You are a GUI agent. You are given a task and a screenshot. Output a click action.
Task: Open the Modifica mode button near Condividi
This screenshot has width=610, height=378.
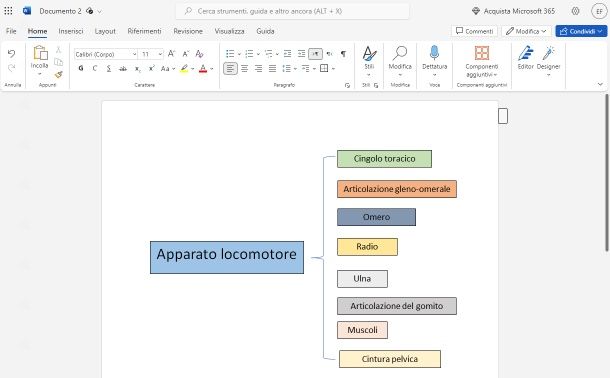(x=526, y=31)
